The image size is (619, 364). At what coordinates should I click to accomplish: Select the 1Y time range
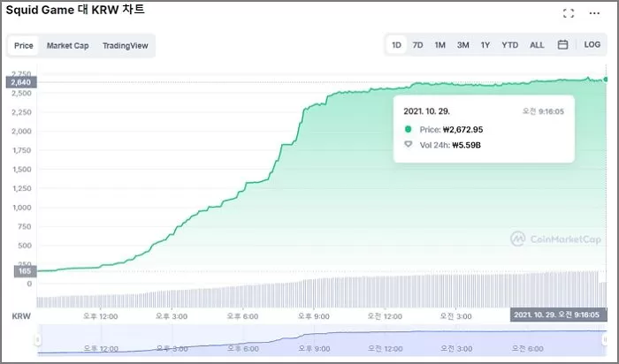[485, 44]
